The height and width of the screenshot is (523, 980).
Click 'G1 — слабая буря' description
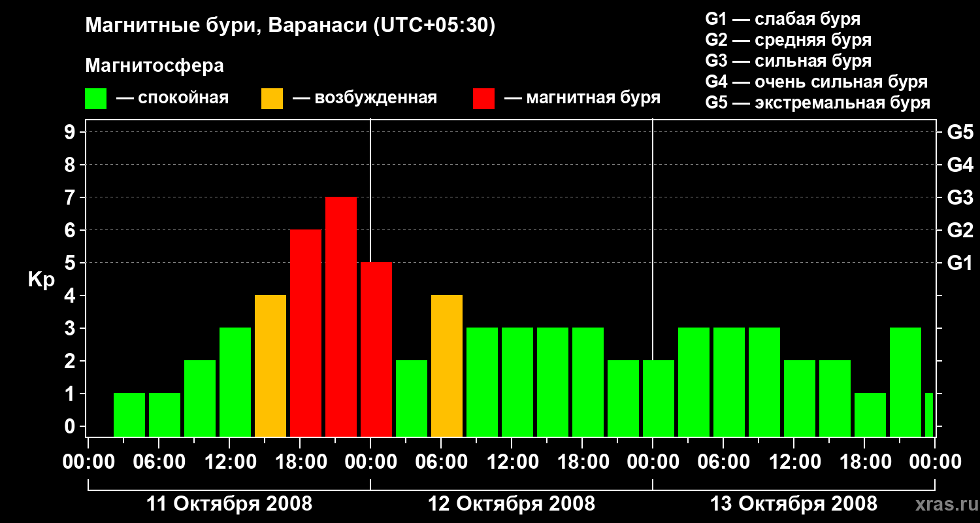tap(783, 19)
